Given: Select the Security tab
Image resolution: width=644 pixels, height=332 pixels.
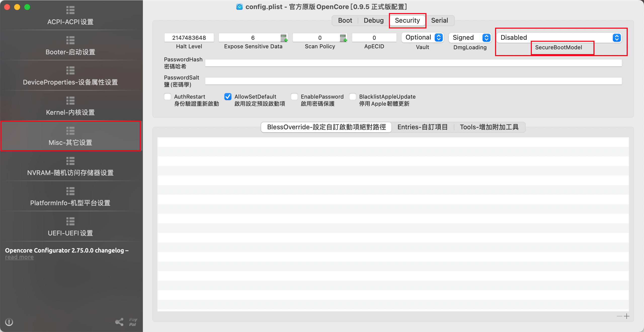Looking at the screenshot, I should pos(407,20).
